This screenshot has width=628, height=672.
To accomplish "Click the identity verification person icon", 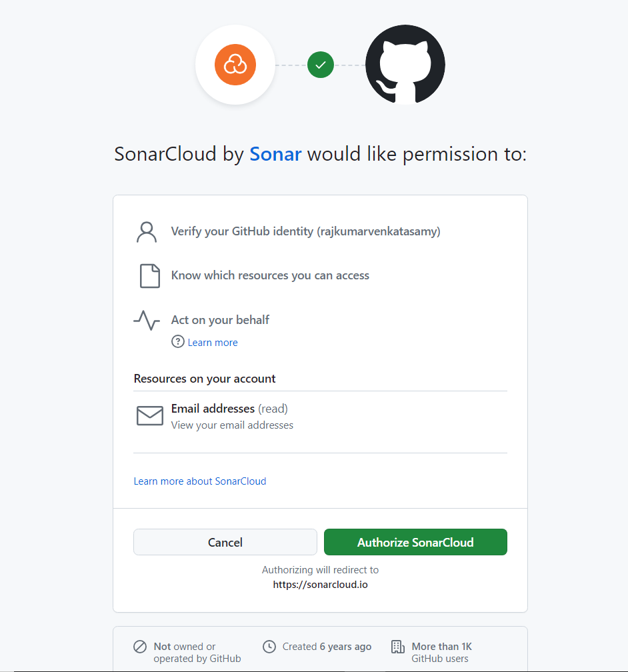I will pos(147,231).
